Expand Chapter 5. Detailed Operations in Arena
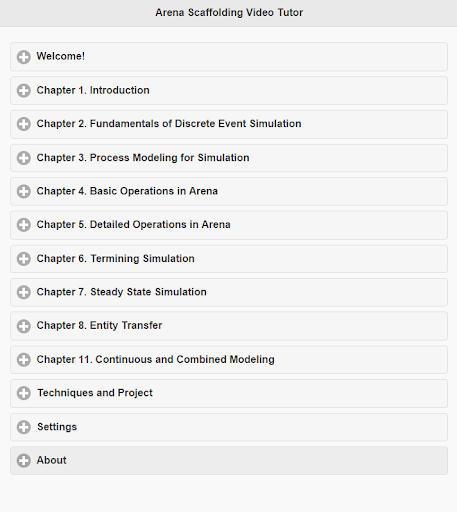 click(229, 225)
